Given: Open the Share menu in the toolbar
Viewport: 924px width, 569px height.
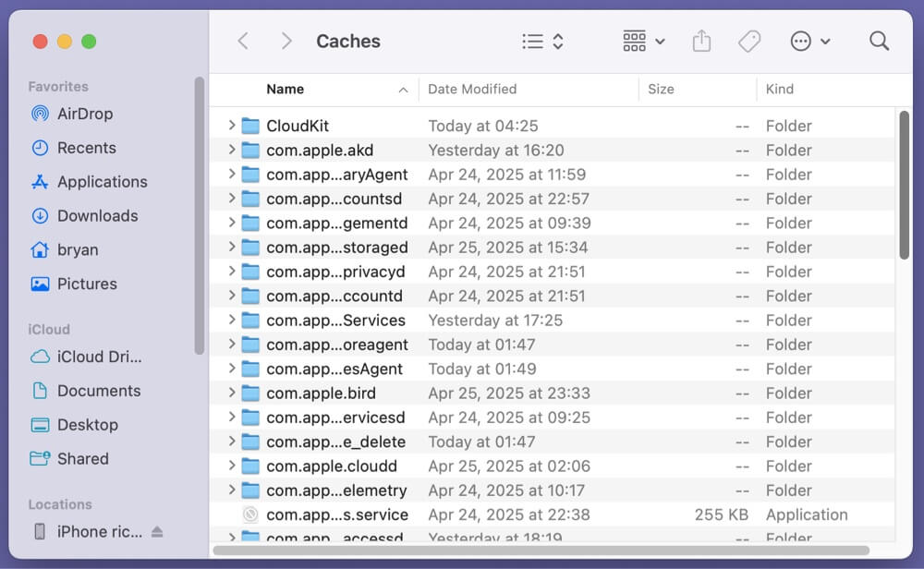Looking at the screenshot, I should pos(701,41).
